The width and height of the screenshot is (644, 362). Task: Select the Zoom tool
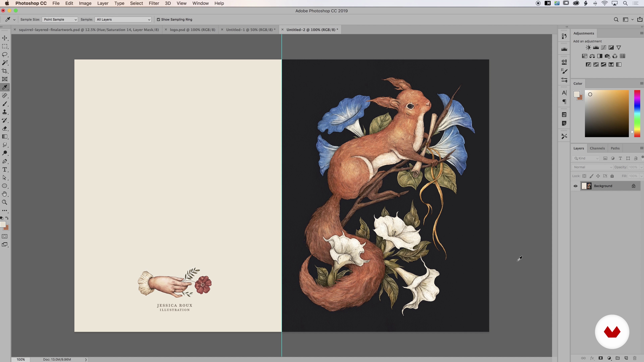pyautogui.click(x=5, y=202)
